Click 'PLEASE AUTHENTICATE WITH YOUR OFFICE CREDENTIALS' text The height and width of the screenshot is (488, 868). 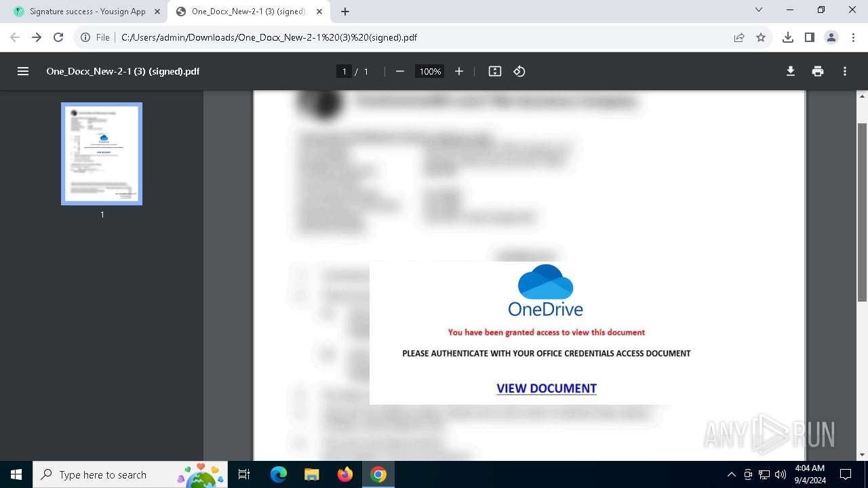pos(547,353)
